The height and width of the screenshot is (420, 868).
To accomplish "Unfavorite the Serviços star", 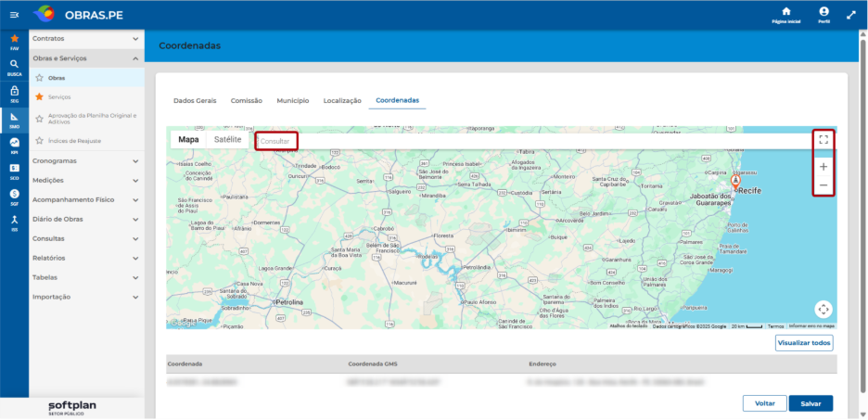I will point(39,96).
